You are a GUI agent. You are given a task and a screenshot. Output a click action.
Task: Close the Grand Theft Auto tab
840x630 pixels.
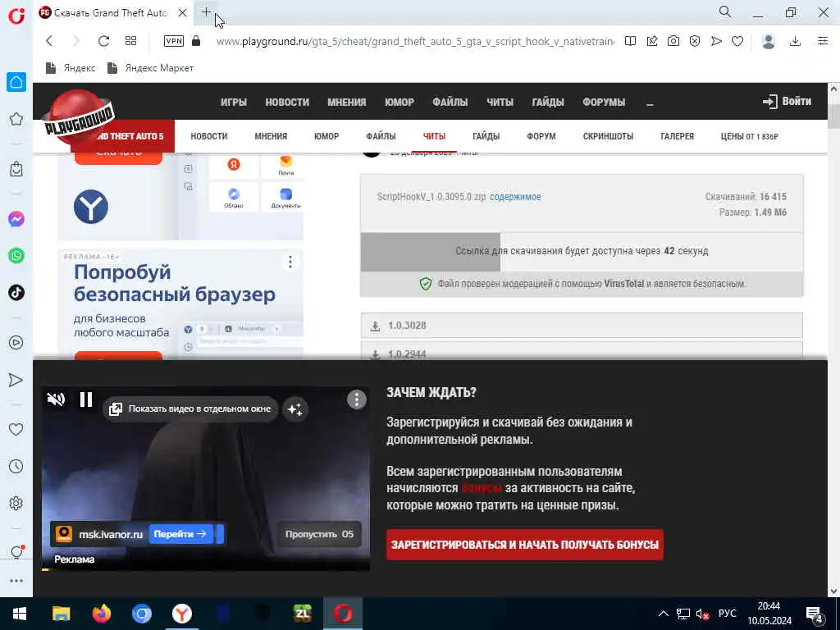coord(183,13)
